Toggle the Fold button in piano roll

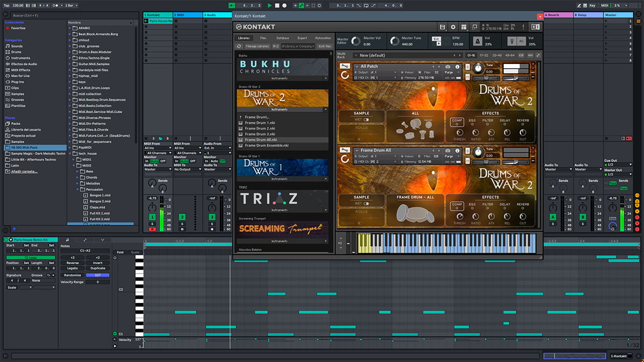click(x=120, y=252)
